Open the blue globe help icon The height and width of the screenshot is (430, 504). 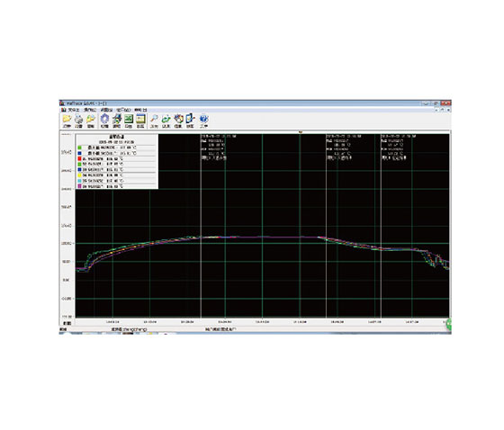(x=203, y=120)
